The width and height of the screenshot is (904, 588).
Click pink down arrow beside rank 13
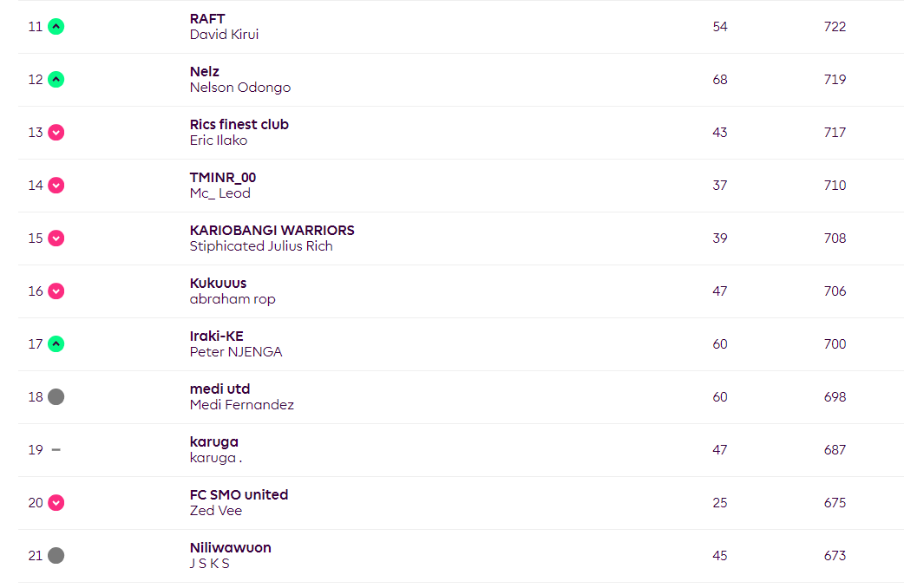point(56,133)
